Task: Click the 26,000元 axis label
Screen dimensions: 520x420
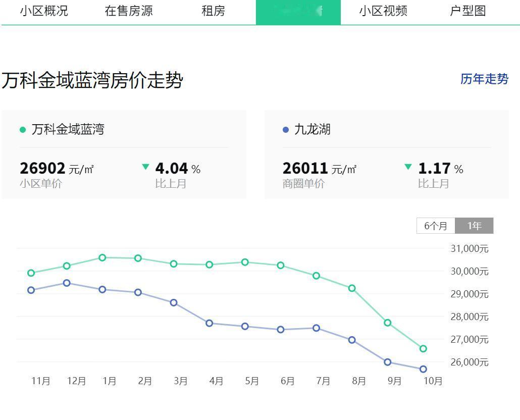Action: coord(469,362)
